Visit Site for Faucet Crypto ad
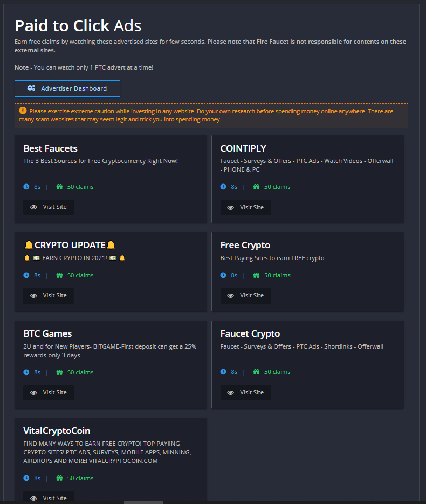Image resolution: width=426 pixels, height=504 pixels. click(x=245, y=392)
